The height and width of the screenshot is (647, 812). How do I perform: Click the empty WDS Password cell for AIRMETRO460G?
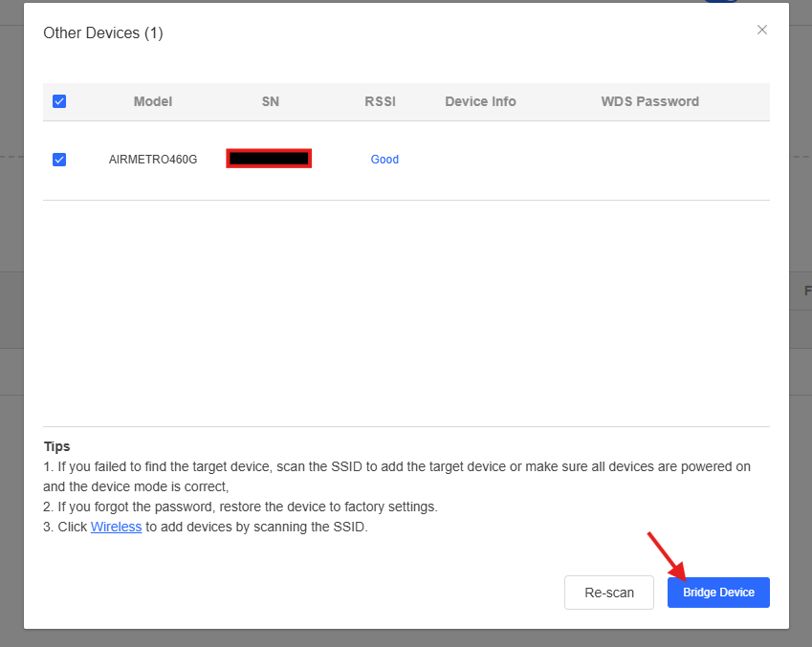[x=649, y=160]
